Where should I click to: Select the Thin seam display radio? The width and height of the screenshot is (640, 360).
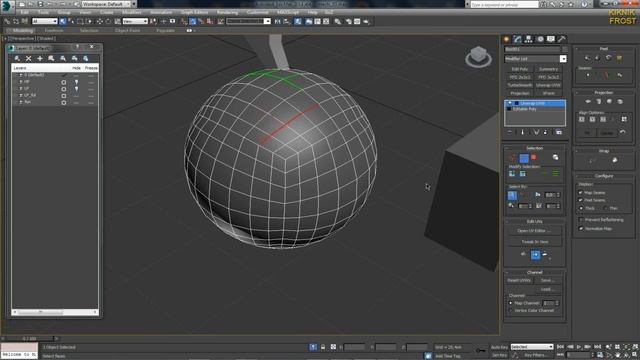(605, 208)
